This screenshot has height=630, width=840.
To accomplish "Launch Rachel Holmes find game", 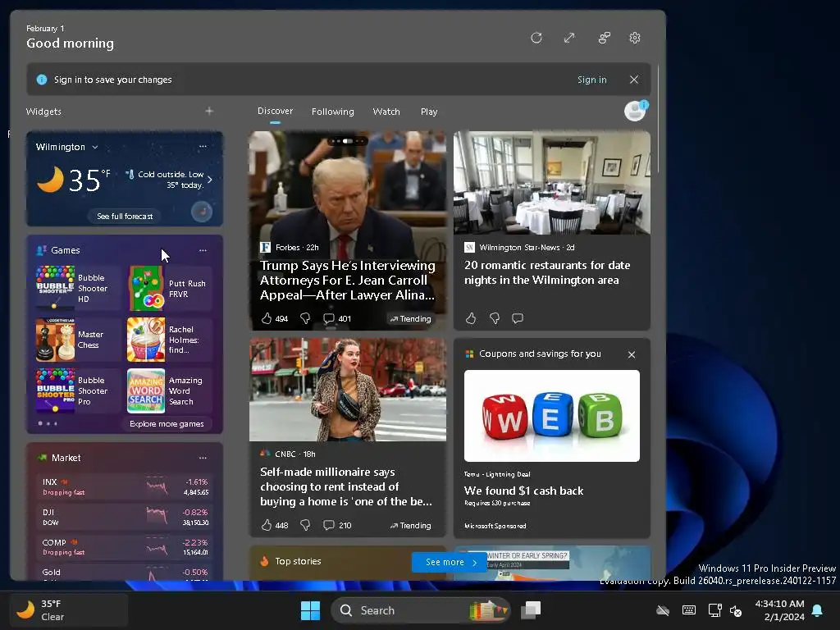I will [x=170, y=339].
